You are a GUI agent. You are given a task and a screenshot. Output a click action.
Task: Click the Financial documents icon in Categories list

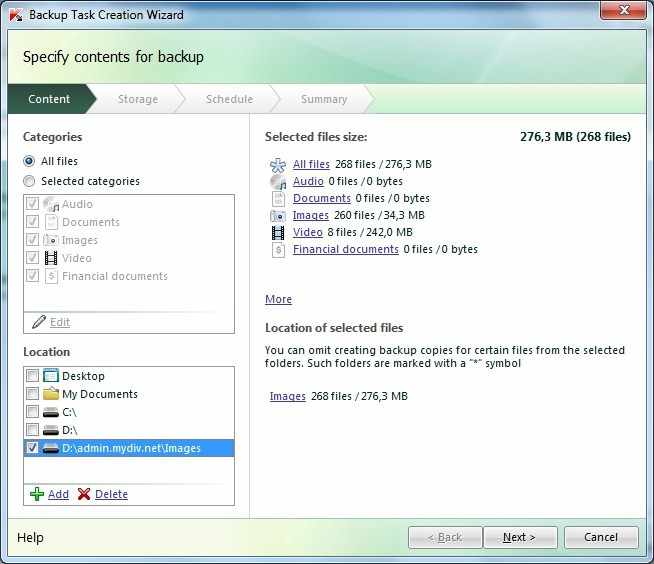51,276
